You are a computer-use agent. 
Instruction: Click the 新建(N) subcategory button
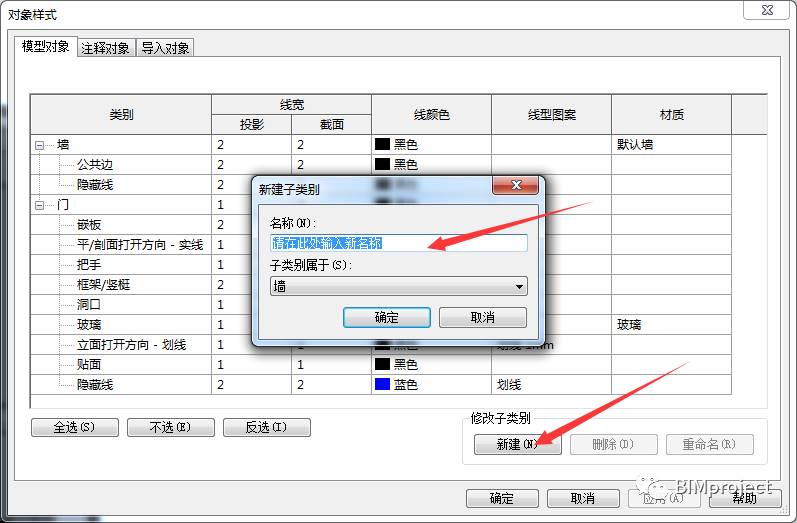pyautogui.click(x=518, y=444)
